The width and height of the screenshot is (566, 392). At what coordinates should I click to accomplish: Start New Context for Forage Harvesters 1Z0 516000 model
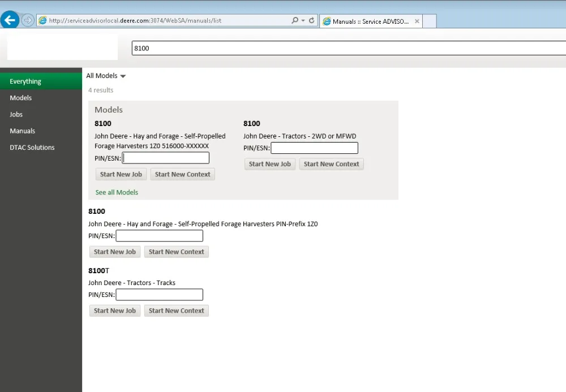(183, 174)
